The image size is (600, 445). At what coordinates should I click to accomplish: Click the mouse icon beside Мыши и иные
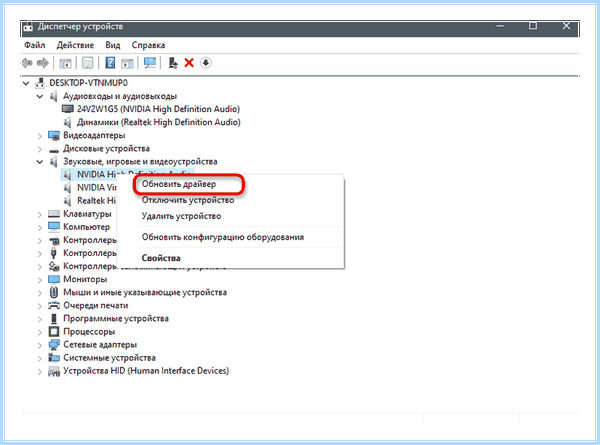coord(54,292)
